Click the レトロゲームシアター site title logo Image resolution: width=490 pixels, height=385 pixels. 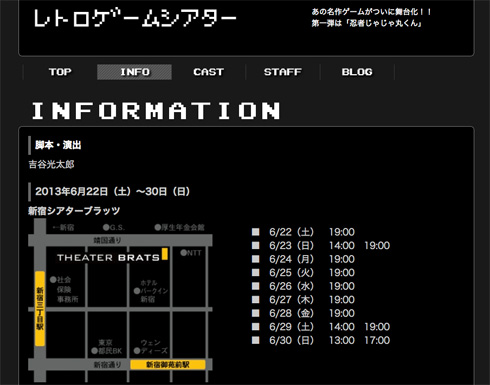(x=135, y=18)
